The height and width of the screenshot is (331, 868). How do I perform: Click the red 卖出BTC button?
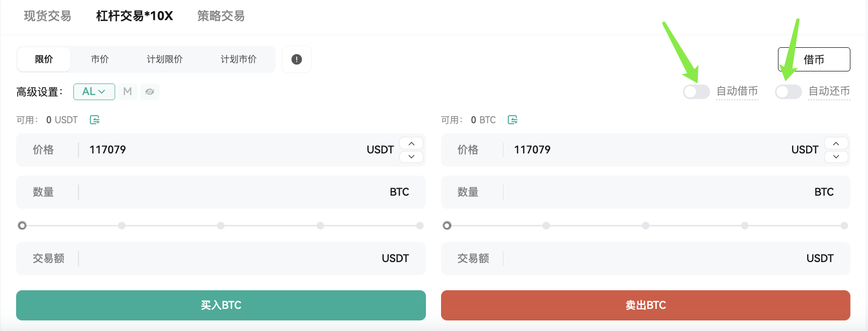pyautogui.click(x=645, y=305)
